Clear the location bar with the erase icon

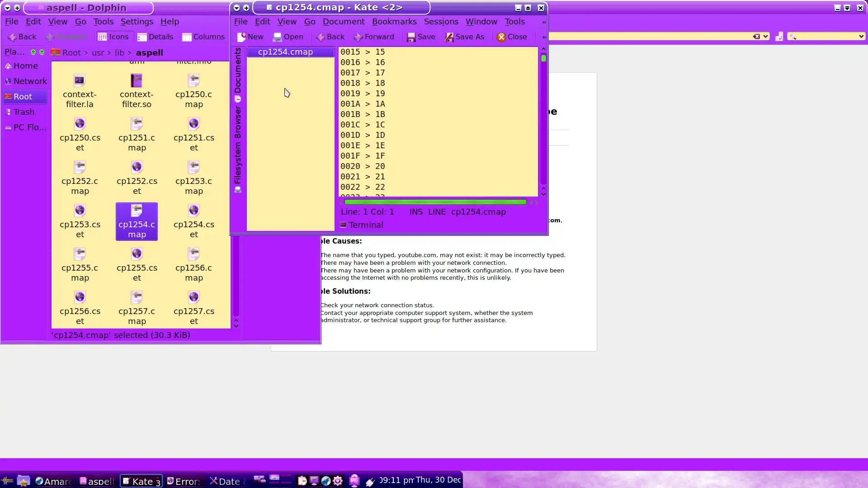[756, 37]
